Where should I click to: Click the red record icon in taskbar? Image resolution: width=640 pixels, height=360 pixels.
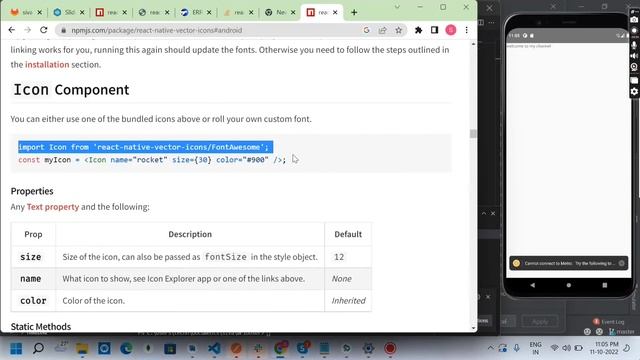(x=390, y=348)
